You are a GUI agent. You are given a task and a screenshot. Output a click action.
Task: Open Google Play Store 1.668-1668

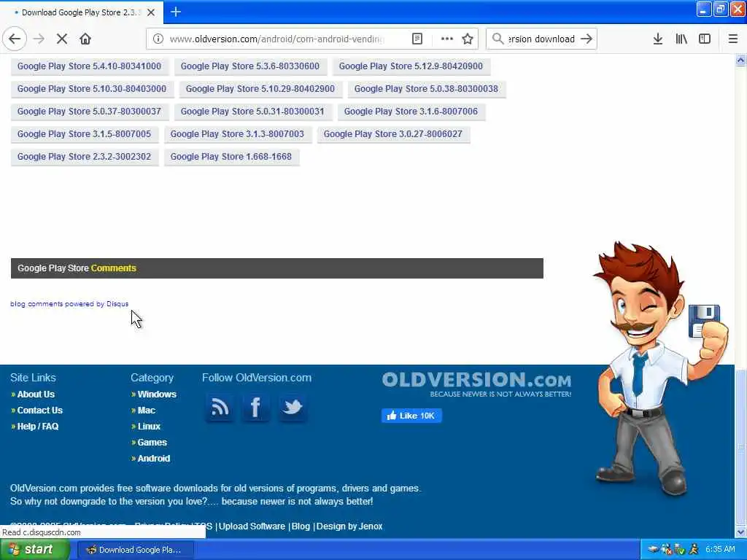coord(231,157)
